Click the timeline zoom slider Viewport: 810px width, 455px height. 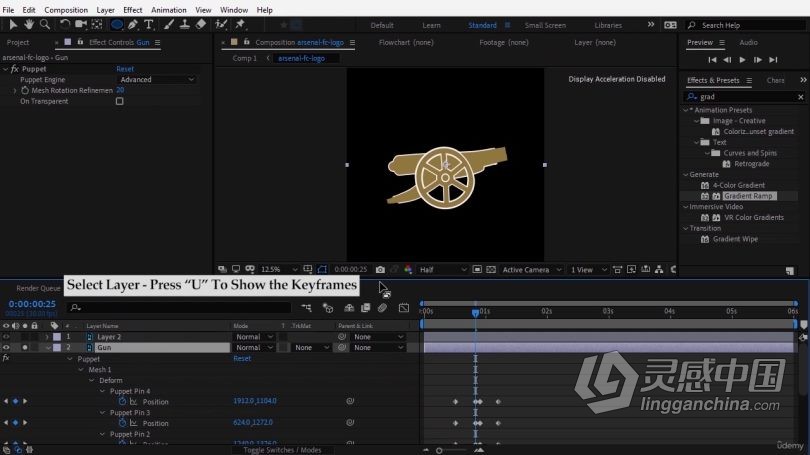[439, 450]
